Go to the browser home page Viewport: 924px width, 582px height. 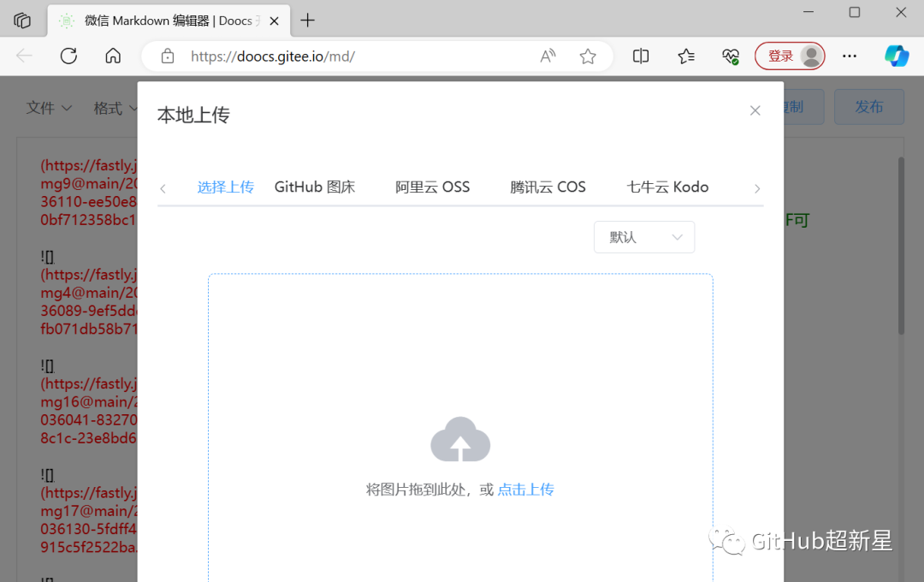tap(113, 56)
